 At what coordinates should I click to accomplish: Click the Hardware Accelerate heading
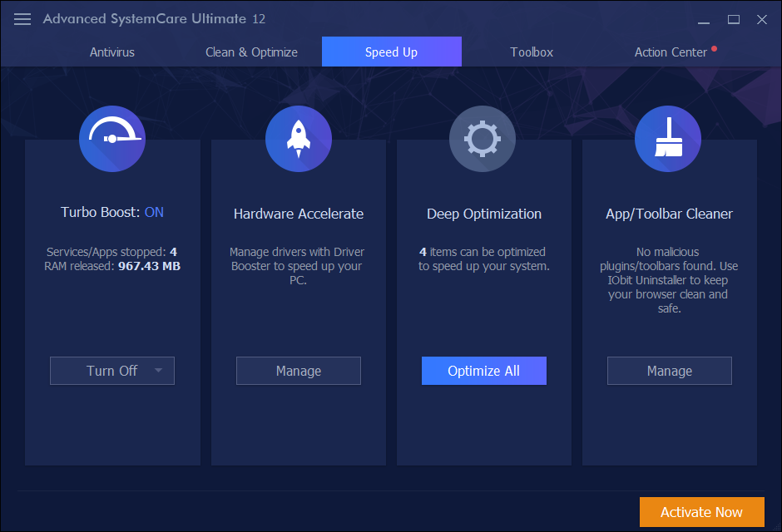pyautogui.click(x=298, y=214)
